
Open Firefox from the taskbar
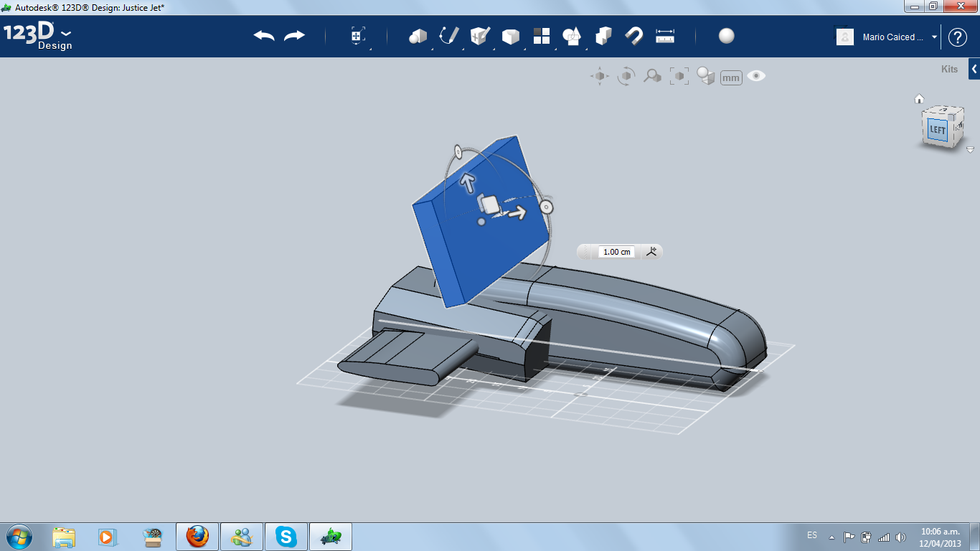point(197,537)
